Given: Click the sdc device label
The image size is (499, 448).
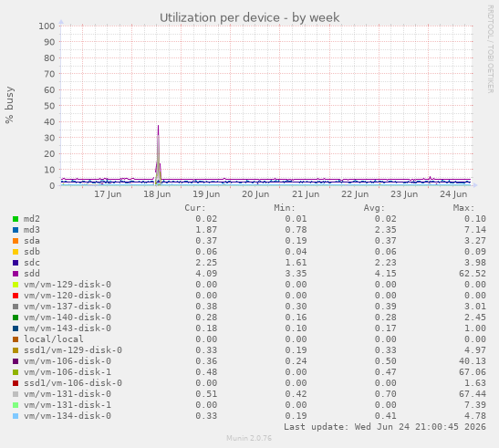Looking at the screenshot, I should point(32,263).
